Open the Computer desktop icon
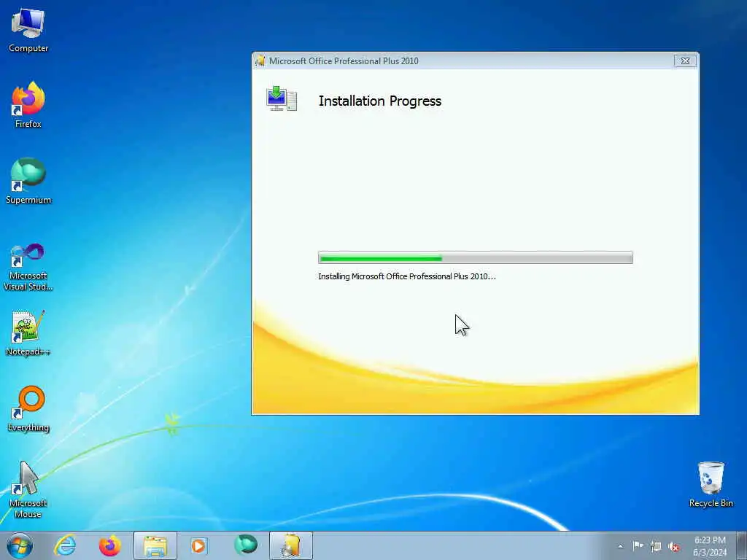The width and height of the screenshot is (747, 560). (28, 31)
